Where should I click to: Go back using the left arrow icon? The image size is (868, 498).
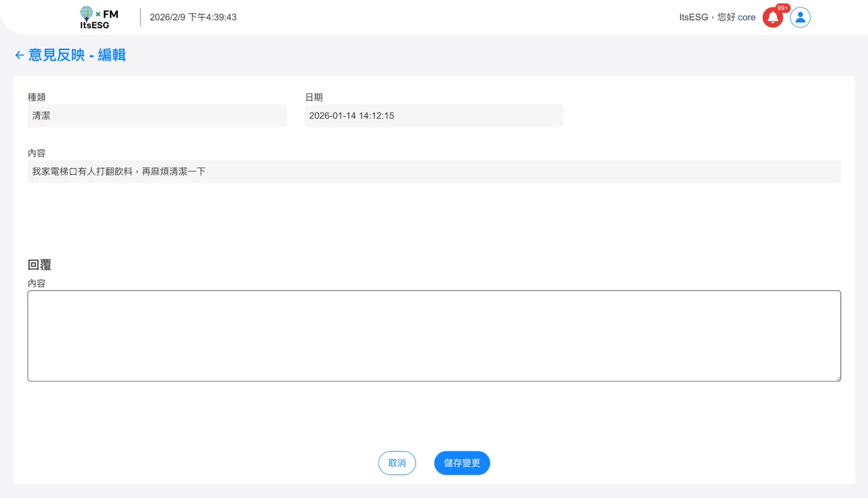click(x=20, y=55)
